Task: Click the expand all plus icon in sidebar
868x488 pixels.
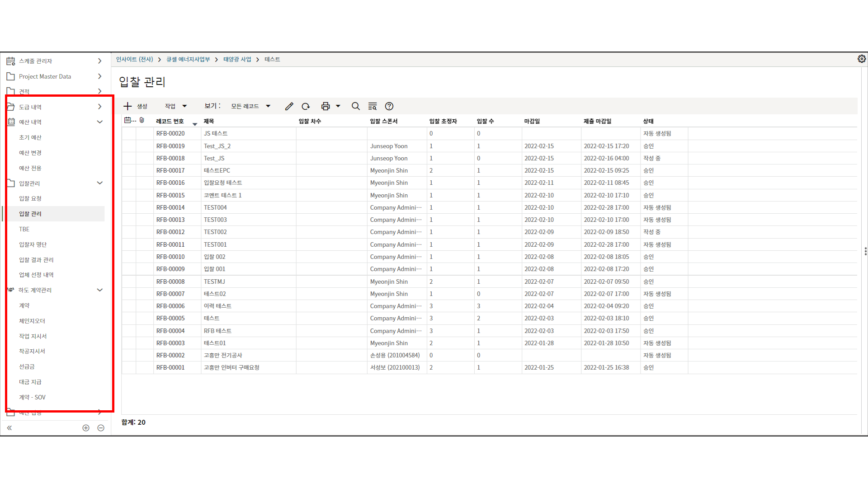Action: [x=86, y=428]
